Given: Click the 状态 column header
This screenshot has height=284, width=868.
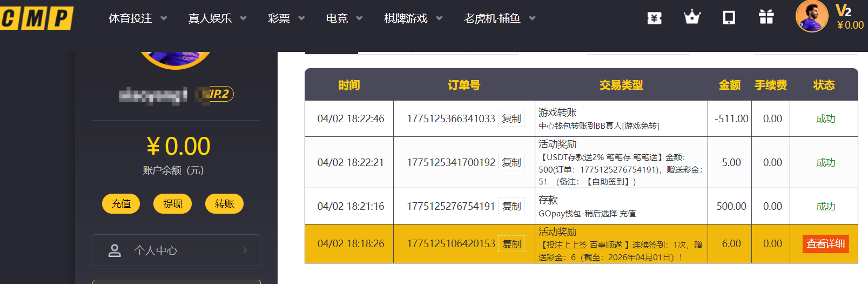Looking at the screenshot, I should (824, 85).
